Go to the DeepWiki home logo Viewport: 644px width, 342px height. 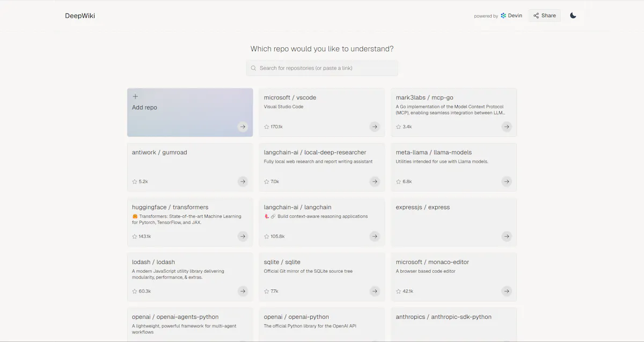(80, 16)
